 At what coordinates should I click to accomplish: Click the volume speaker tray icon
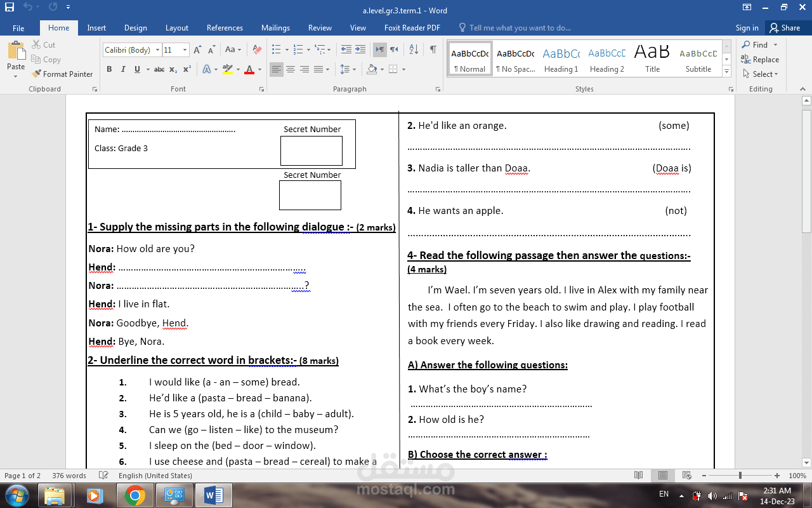712,495
